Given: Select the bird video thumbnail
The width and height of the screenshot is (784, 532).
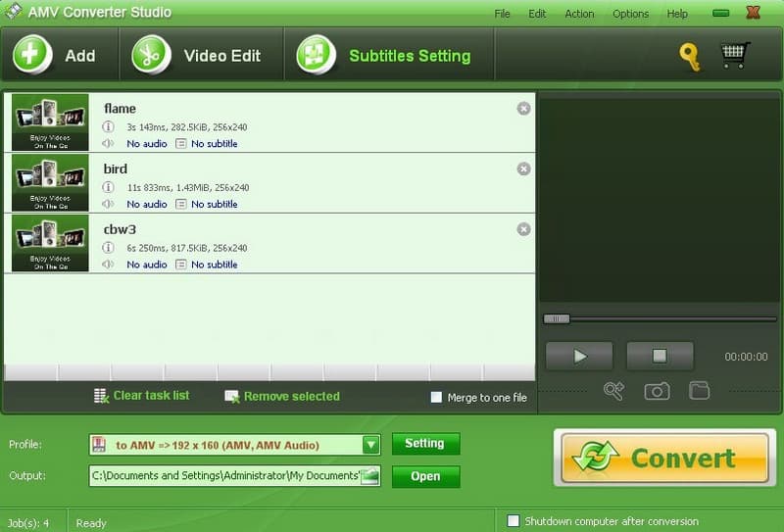Looking at the screenshot, I should [50, 183].
